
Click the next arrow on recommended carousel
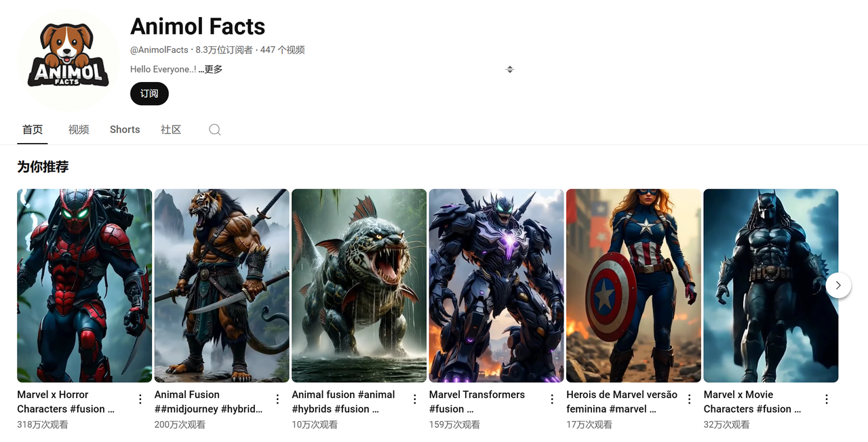tap(838, 285)
